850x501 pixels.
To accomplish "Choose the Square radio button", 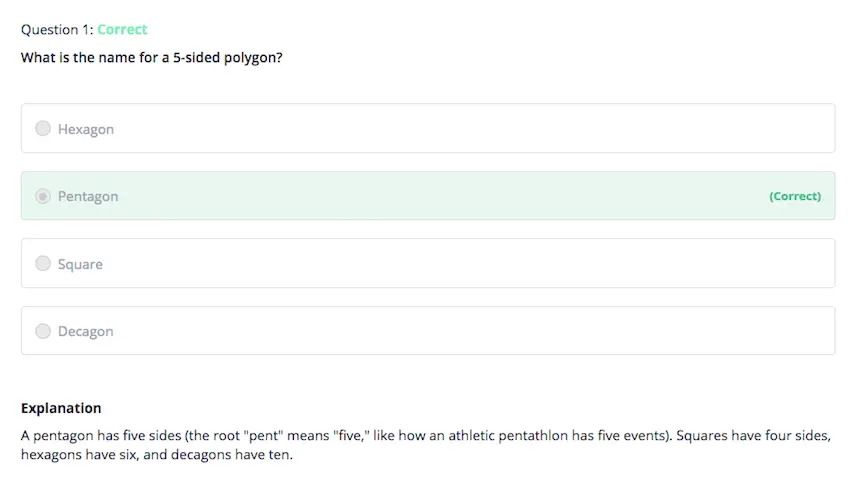I will click(43, 263).
